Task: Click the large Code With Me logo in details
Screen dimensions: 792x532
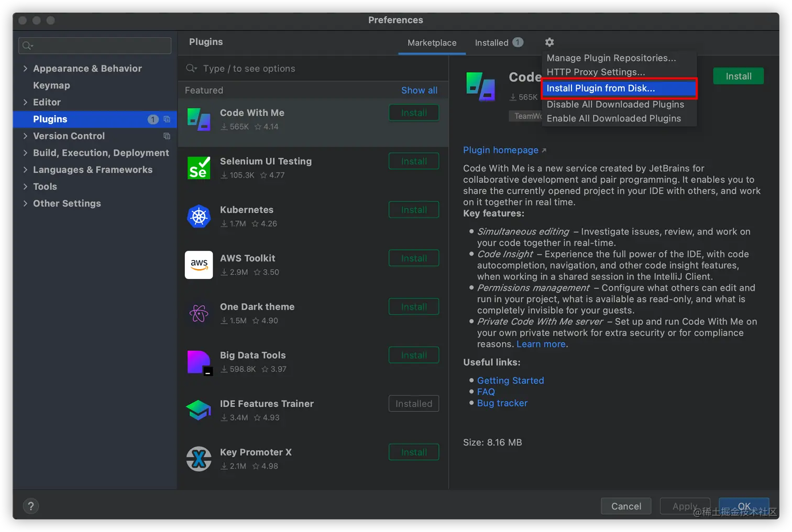Action: point(481,86)
